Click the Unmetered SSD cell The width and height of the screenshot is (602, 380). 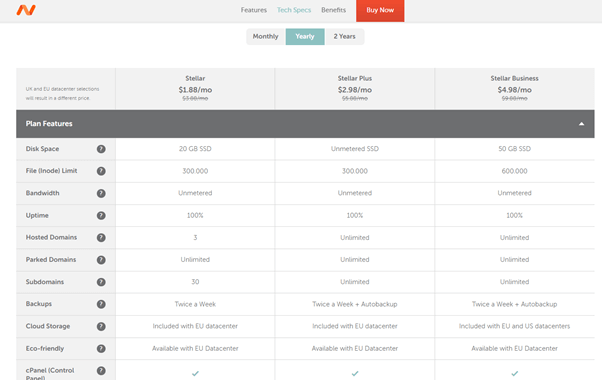point(355,149)
